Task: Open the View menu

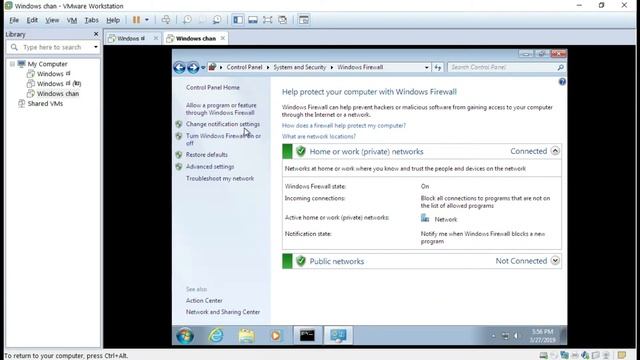Action: (52, 20)
